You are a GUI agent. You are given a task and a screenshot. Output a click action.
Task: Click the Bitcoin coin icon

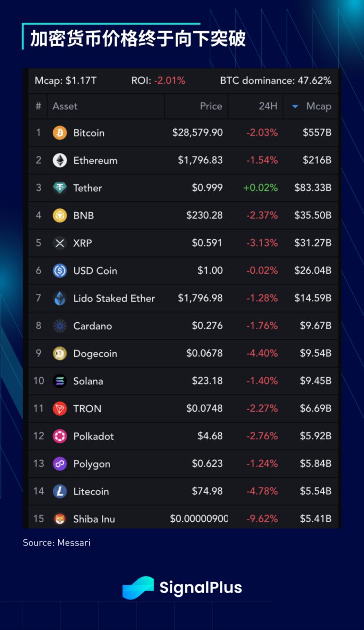point(60,133)
